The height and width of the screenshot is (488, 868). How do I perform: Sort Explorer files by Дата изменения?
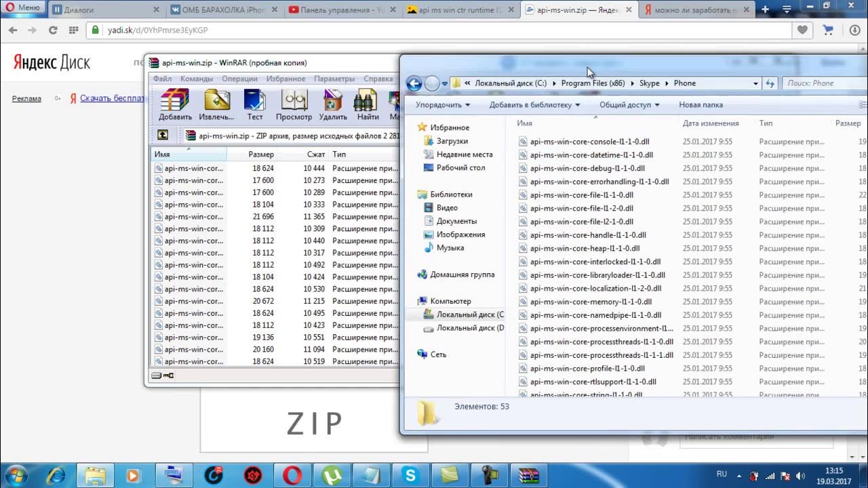pyautogui.click(x=711, y=123)
